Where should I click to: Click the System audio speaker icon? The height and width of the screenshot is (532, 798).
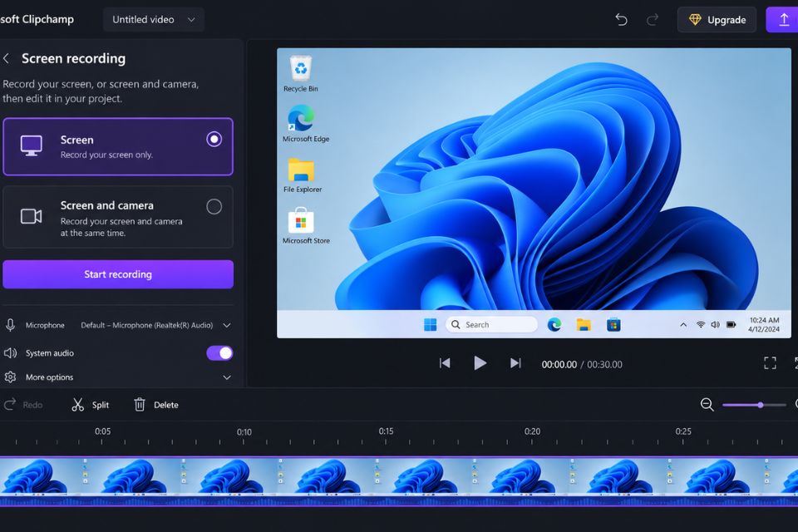[x=10, y=352]
